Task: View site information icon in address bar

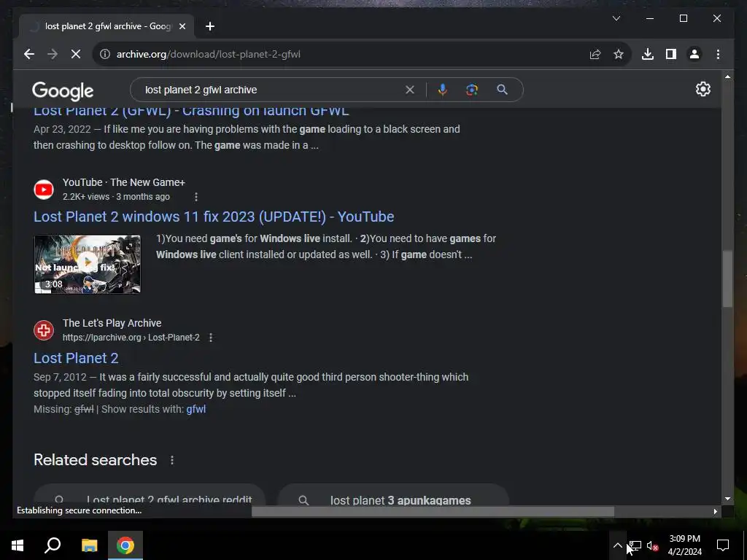Action: pos(105,54)
